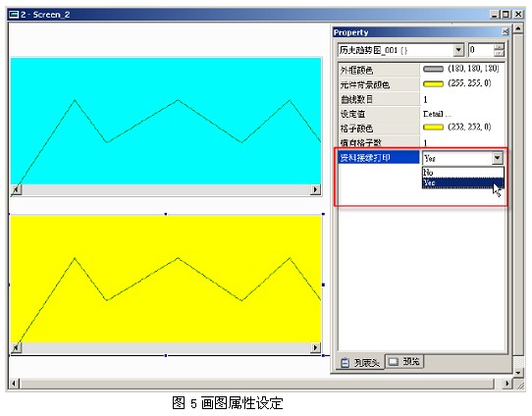Screen dimensions: 532x416
Task: Open Detail... for 设定值 property
Action: [x=437, y=114]
